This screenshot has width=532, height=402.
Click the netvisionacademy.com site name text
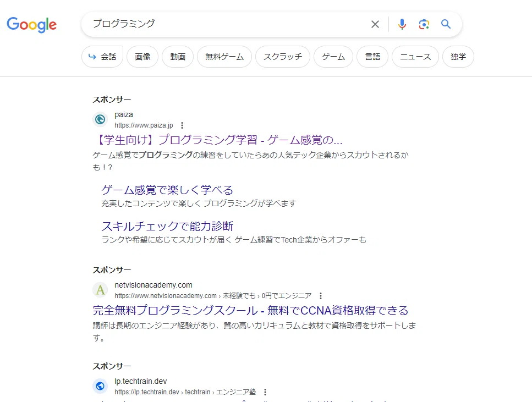click(x=153, y=285)
